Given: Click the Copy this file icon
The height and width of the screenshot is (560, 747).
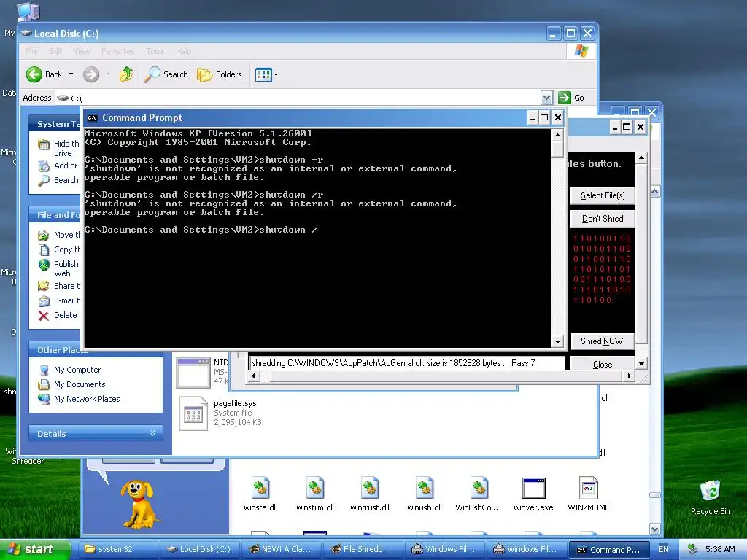Looking at the screenshot, I should click(44, 249).
